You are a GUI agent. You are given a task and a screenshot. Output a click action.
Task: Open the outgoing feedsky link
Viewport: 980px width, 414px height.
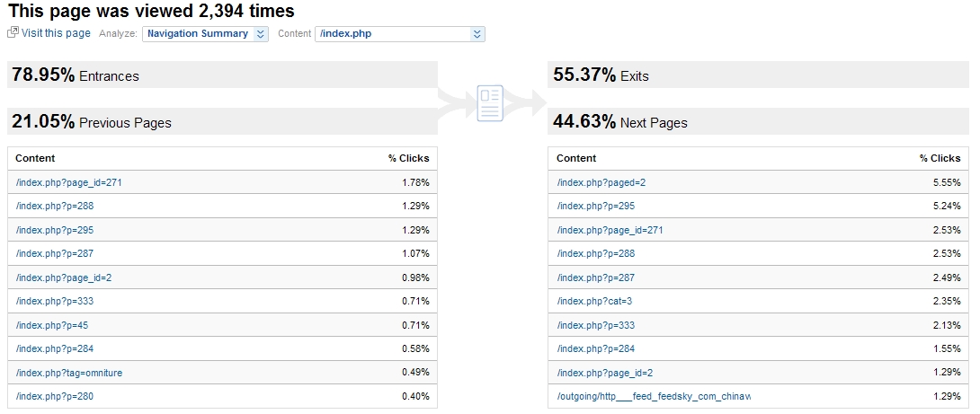[x=654, y=396]
